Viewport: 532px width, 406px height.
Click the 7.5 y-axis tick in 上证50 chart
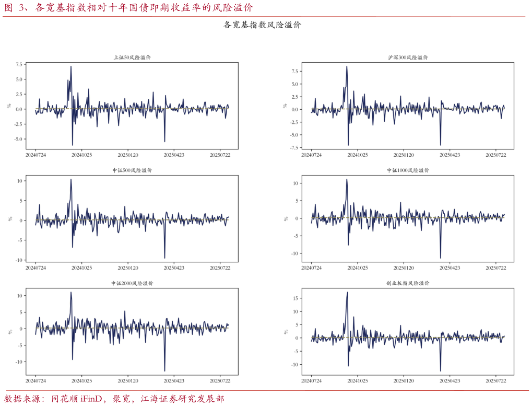tap(19, 64)
